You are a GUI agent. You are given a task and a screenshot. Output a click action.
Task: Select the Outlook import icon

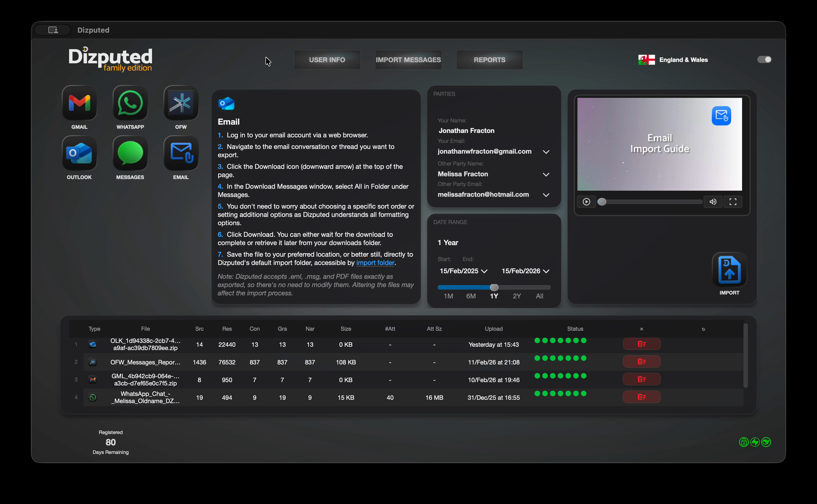point(79,153)
